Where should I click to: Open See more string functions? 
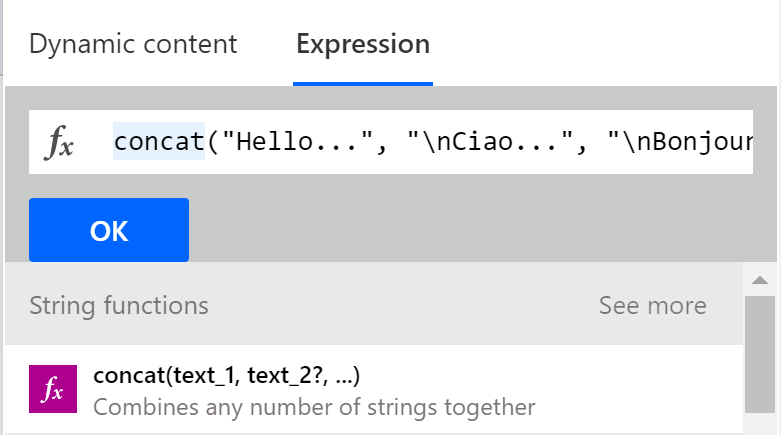coord(652,305)
